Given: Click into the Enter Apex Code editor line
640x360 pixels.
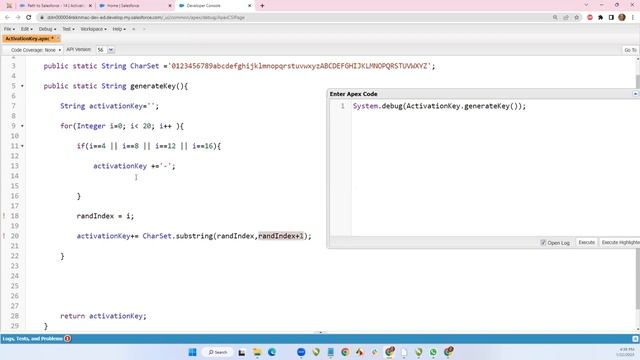Looking at the screenshot, I should 439,106.
